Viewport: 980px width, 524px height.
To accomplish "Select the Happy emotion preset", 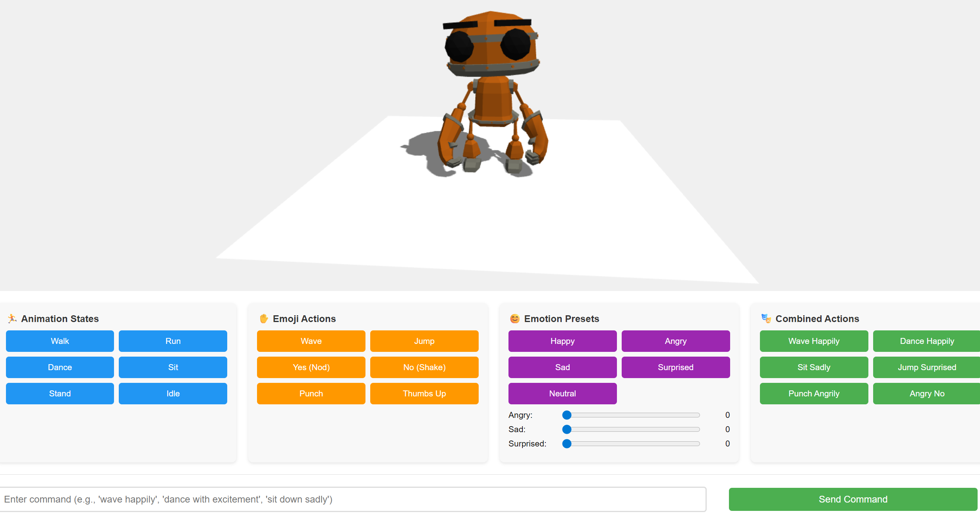I will pyautogui.click(x=562, y=341).
